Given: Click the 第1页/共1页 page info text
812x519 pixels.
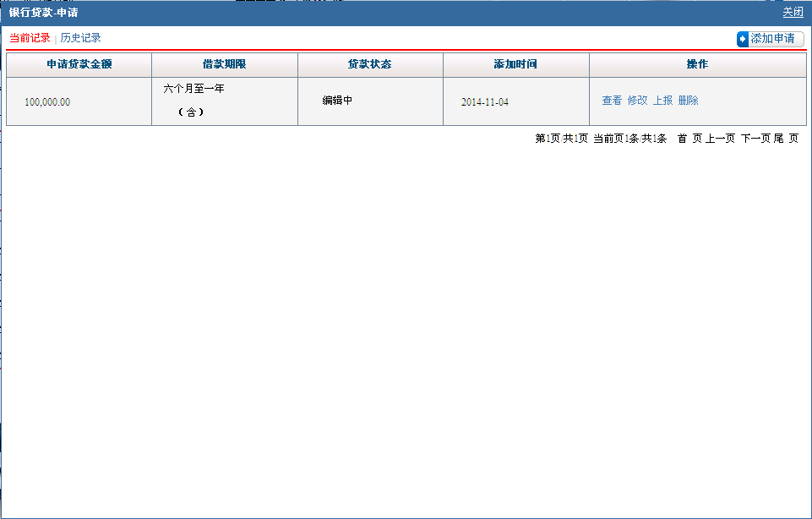Looking at the screenshot, I should [x=561, y=139].
